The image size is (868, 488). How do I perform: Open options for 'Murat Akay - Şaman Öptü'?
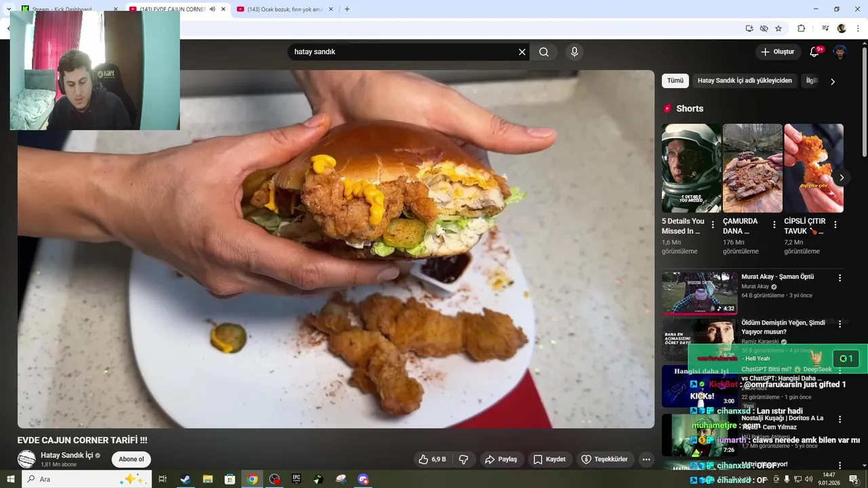[x=840, y=278]
